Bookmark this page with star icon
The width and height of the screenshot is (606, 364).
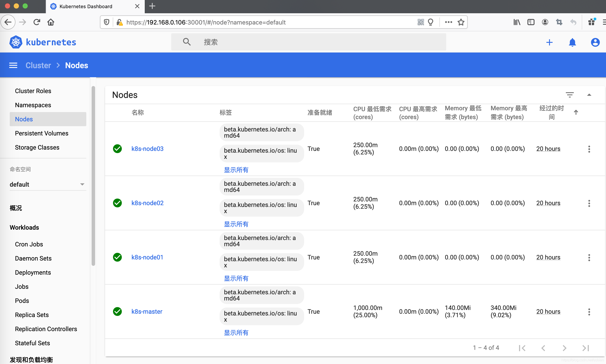(x=461, y=22)
